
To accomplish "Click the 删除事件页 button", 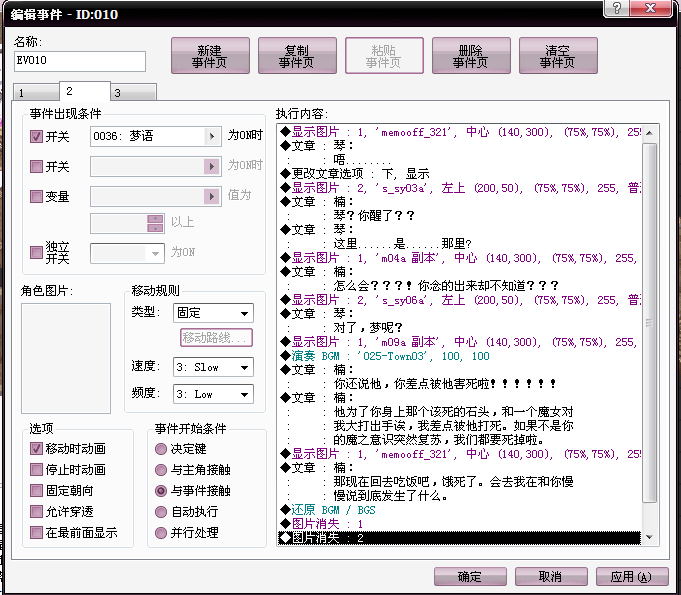I will pos(471,56).
